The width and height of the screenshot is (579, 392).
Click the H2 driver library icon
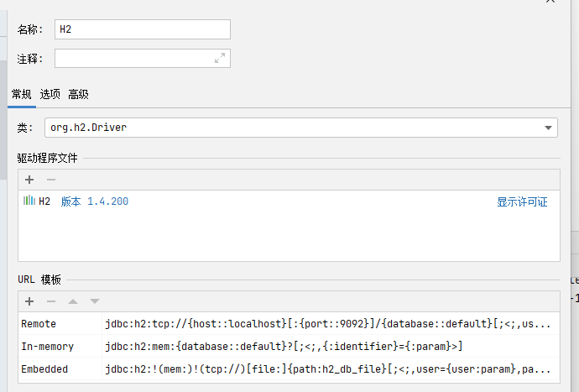pyautogui.click(x=29, y=201)
